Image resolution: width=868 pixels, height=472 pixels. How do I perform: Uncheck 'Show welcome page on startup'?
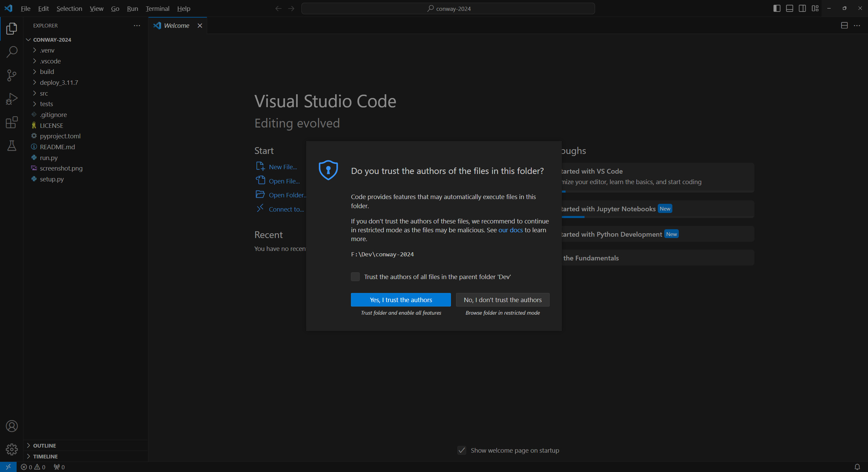click(461, 450)
